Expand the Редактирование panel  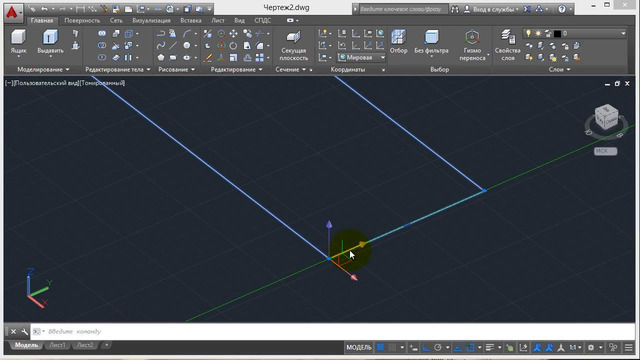[x=236, y=69]
